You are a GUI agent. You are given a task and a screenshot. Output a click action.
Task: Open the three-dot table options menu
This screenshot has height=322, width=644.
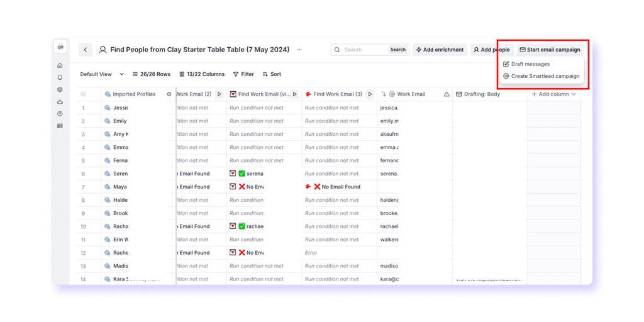tap(299, 50)
